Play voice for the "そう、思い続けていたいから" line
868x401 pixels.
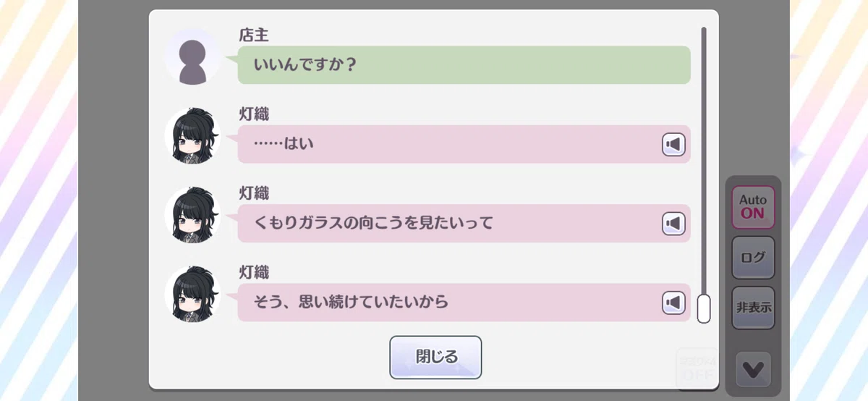[x=673, y=303]
